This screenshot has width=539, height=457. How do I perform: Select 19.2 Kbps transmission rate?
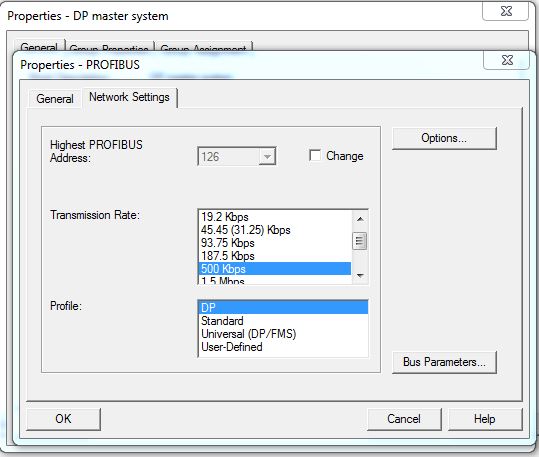pos(275,217)
